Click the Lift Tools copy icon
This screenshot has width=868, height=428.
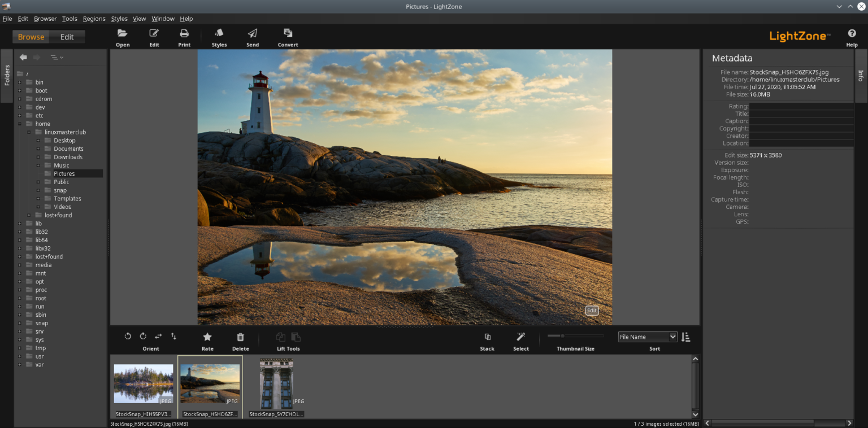(280, 337)
